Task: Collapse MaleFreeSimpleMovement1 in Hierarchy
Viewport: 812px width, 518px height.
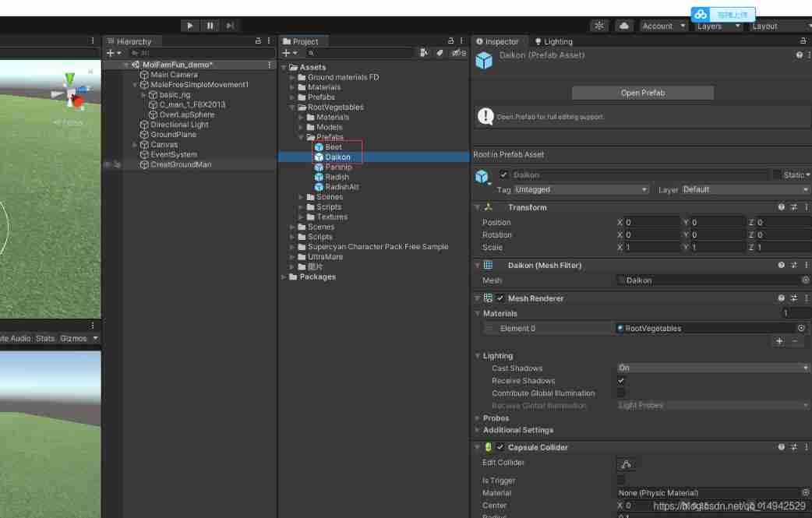Action: 135,85
